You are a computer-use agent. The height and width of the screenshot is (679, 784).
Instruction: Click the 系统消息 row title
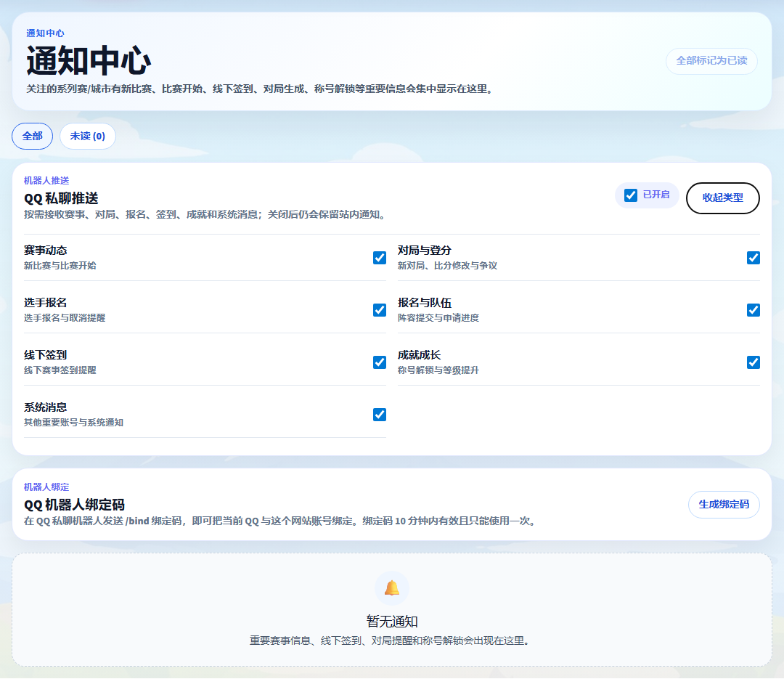(x=46, y=407)
